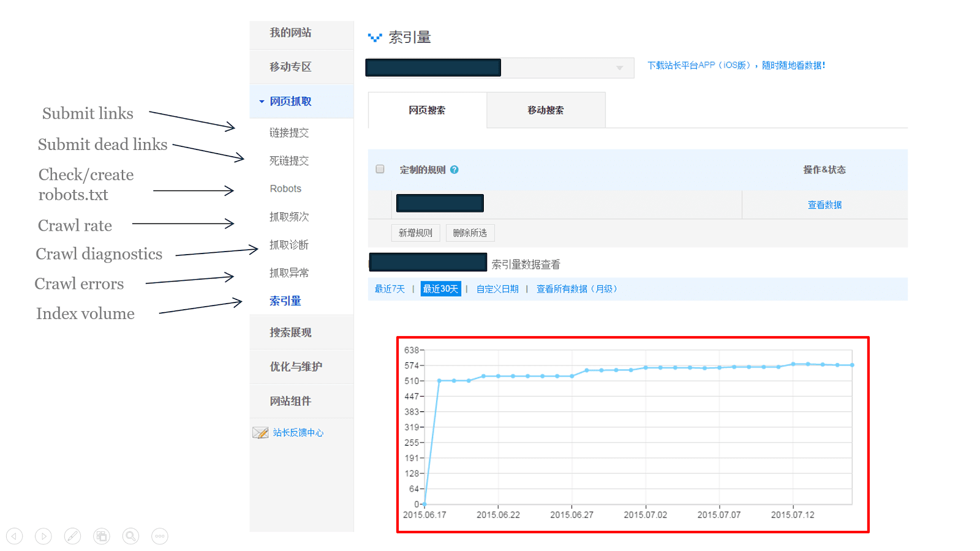
Task: Open 链接提交 in the sidebar
Action: [289, 133]
